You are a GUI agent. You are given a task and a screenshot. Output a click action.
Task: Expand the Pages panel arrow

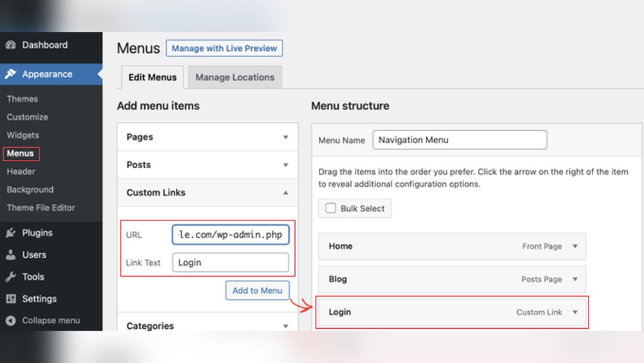(x=285, y=137)
